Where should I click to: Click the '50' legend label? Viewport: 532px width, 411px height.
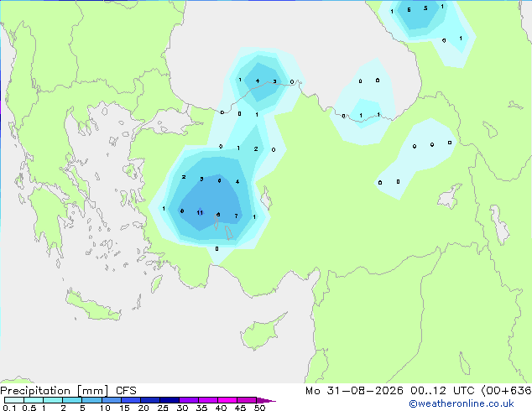pos(259,408)
